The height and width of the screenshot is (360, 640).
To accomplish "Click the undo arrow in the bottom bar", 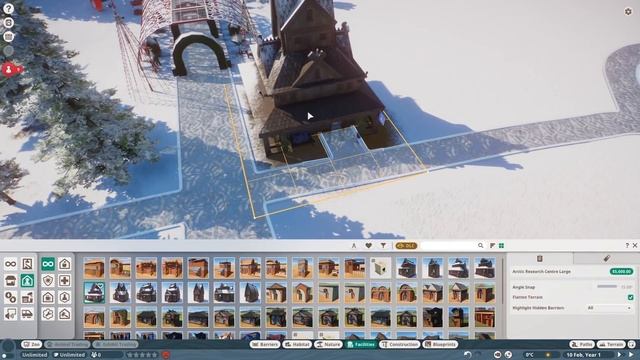I will (x=467, y=355).
